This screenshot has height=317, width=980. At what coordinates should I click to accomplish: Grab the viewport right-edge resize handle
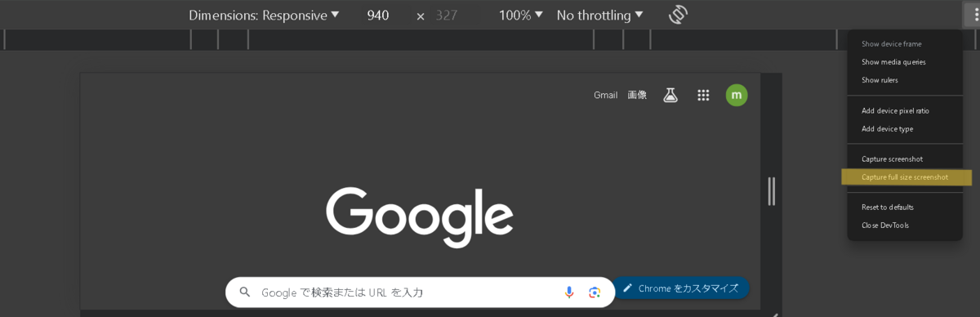tap(771, 191)
